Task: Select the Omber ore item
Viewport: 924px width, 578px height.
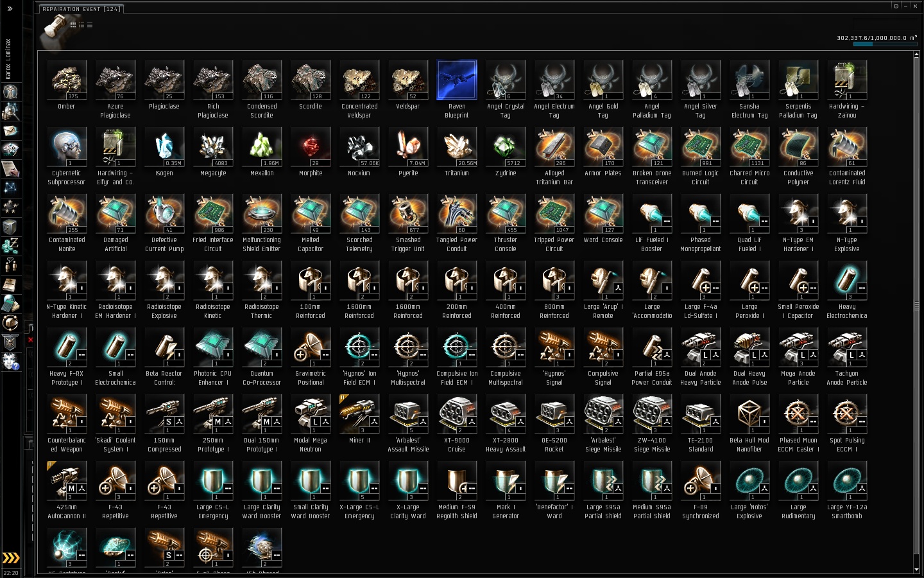Action: 67,85
